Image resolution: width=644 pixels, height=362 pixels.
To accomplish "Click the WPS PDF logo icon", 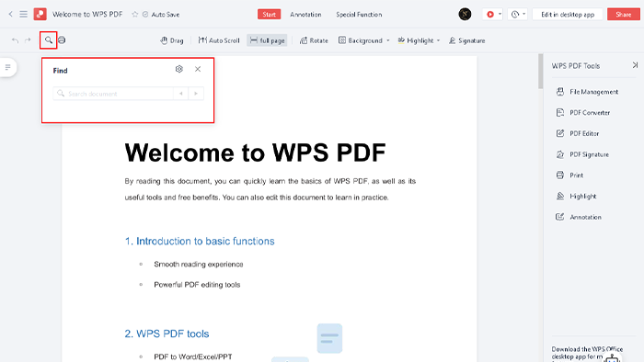I will pyautogui.click(x=40, y=15).
